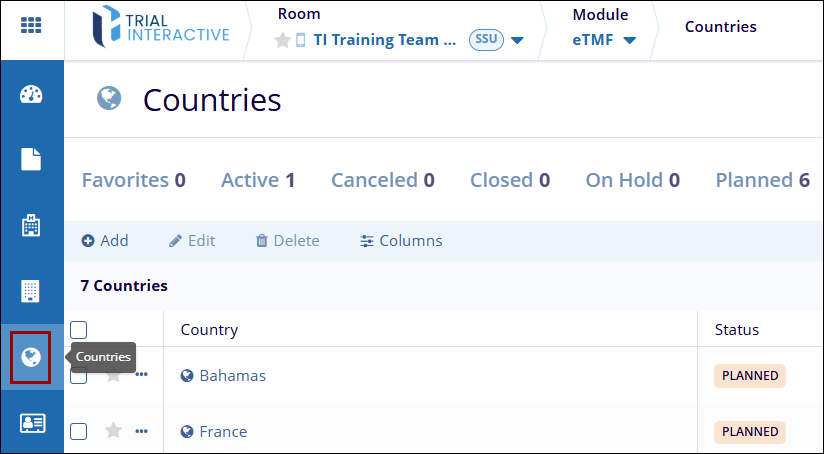Open the Countries globe sidebar icon
The height and width of the screenshot is (454, 824).
tap(31, 357)
